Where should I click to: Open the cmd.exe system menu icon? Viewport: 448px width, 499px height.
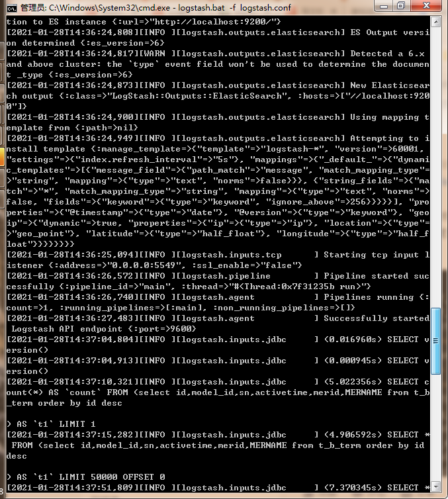[12, 8]
